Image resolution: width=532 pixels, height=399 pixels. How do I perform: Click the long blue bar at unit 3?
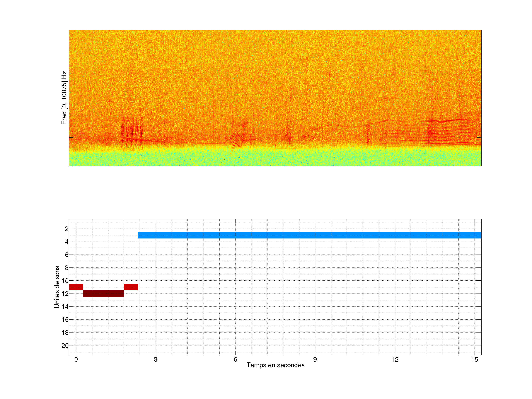pyautogui.click(x=309, y=235)
